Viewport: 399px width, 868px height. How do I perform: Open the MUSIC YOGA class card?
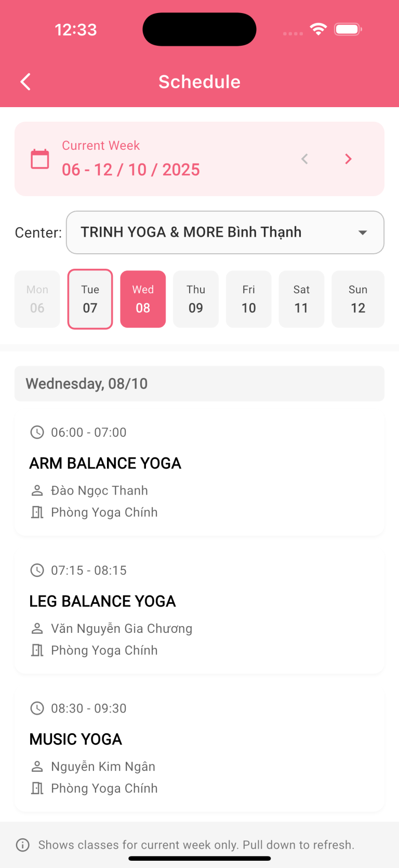pyautogui.click(x=199, y=749)
